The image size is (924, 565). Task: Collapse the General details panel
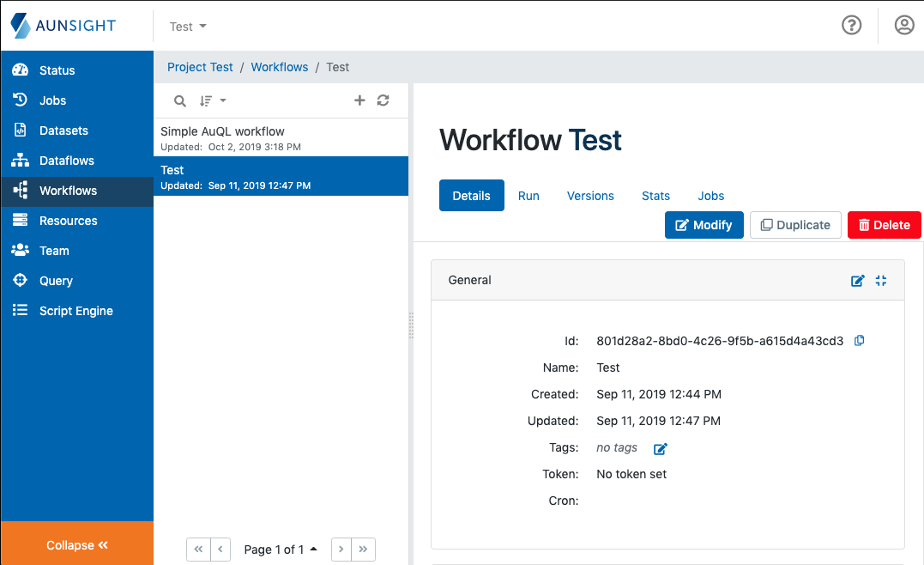click(881, 280)
